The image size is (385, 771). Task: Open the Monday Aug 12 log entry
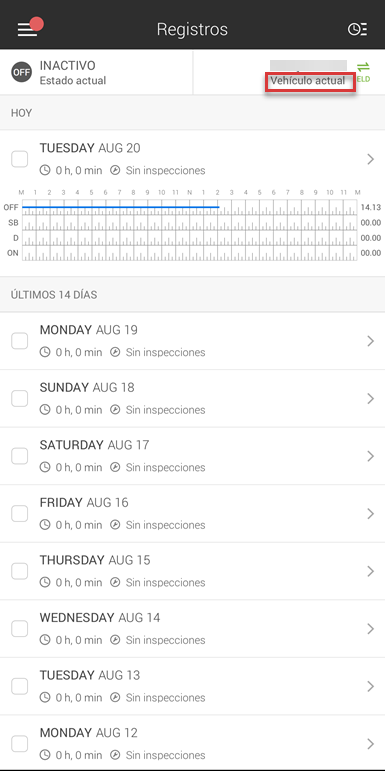tap(192, 743)
